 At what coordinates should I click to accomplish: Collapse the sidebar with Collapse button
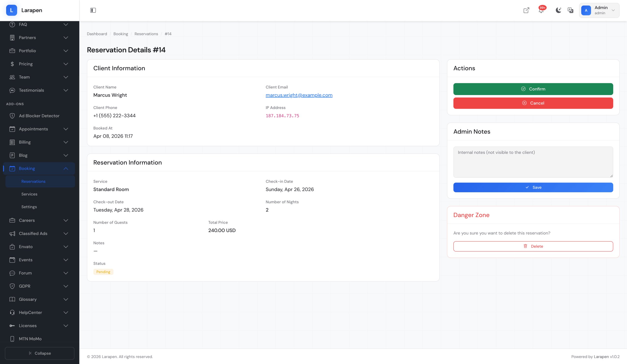pos(40,353)
